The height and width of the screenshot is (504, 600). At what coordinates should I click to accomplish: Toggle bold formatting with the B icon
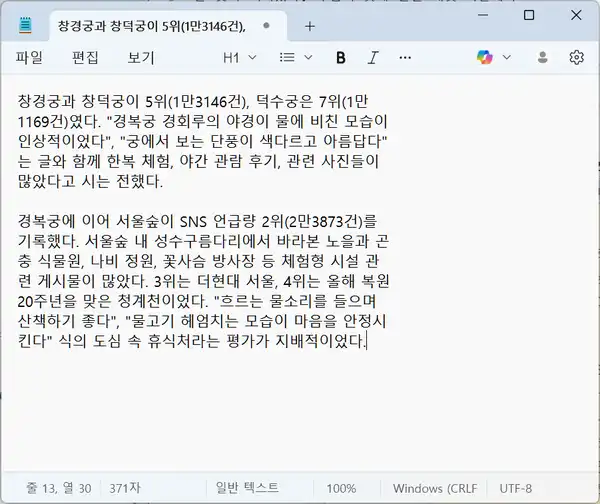(341, 58)
